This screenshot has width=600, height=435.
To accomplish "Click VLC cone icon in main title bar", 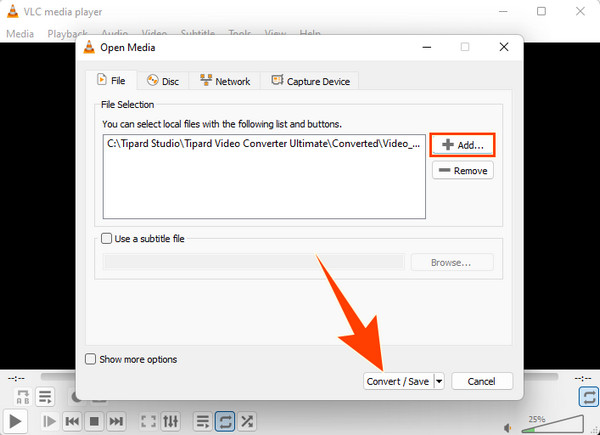I will [x=13, y=11].
